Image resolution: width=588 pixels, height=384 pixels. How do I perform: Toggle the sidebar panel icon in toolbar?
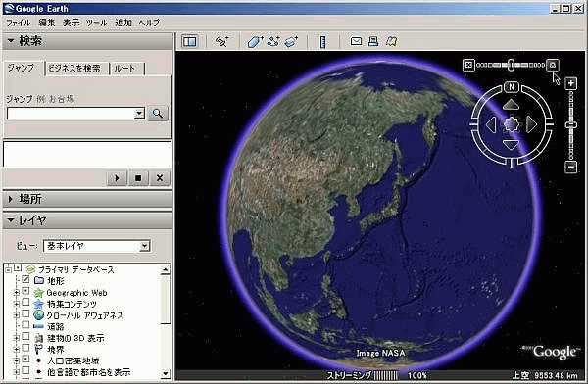tap(189, 41)
